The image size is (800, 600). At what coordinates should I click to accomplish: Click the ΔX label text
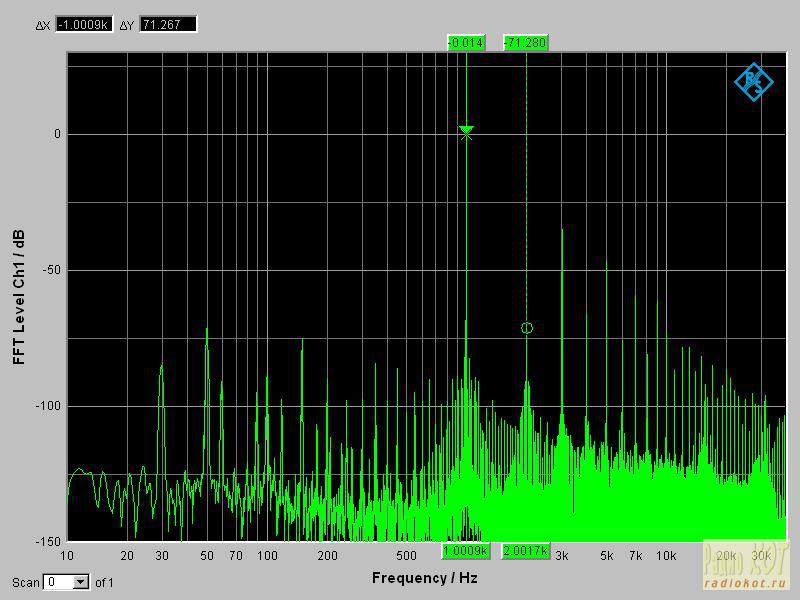(x=43, y=25)
